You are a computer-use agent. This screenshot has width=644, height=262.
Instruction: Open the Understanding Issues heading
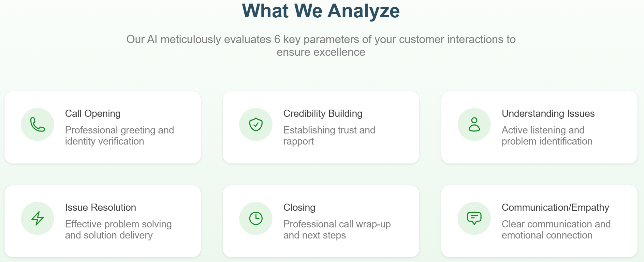pyautogui.click(x=548, y=114)
